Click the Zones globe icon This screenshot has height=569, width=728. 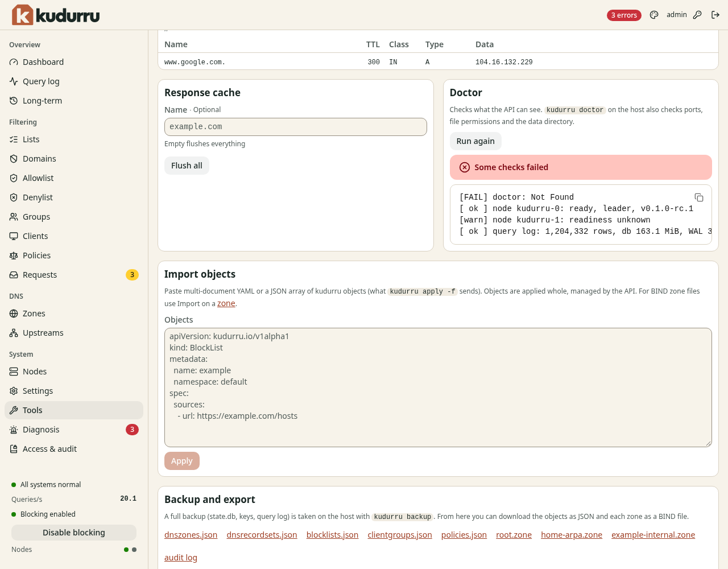[14, 314]
